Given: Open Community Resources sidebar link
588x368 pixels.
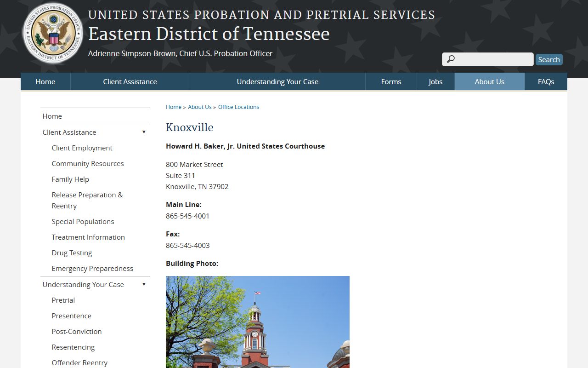Looking at the screenshot, I should (88, 163).
